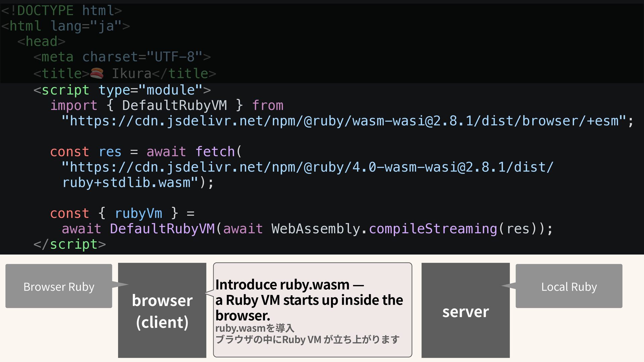Click the wasm-wasi browser esm CDN URL
This screenshot has height=362, width=644.
pyautogui.click(x=344, y=121)
